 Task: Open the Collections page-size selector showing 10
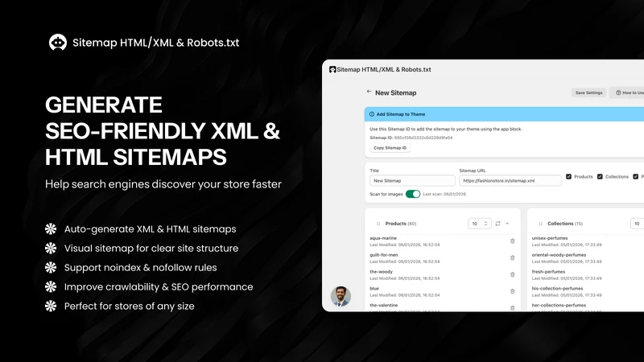click(x=637, y=224)
